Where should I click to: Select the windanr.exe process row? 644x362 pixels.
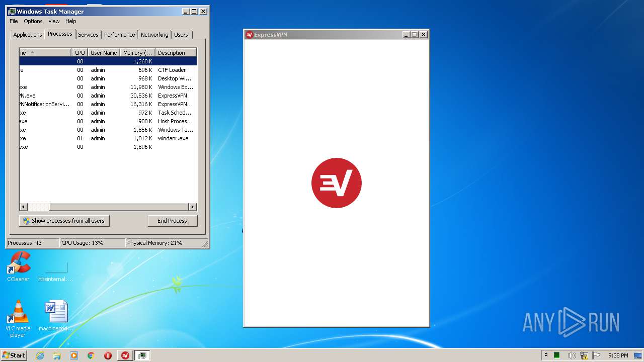pyautogui.click(x=108, y=138)
